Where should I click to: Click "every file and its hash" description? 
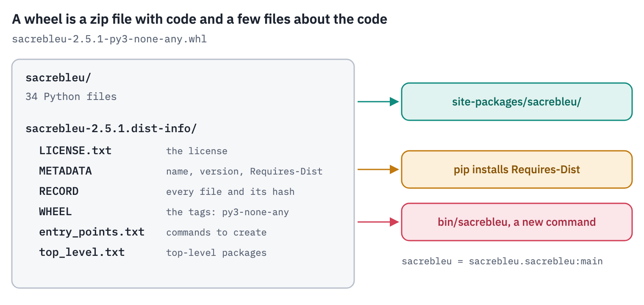pos(230,191)
